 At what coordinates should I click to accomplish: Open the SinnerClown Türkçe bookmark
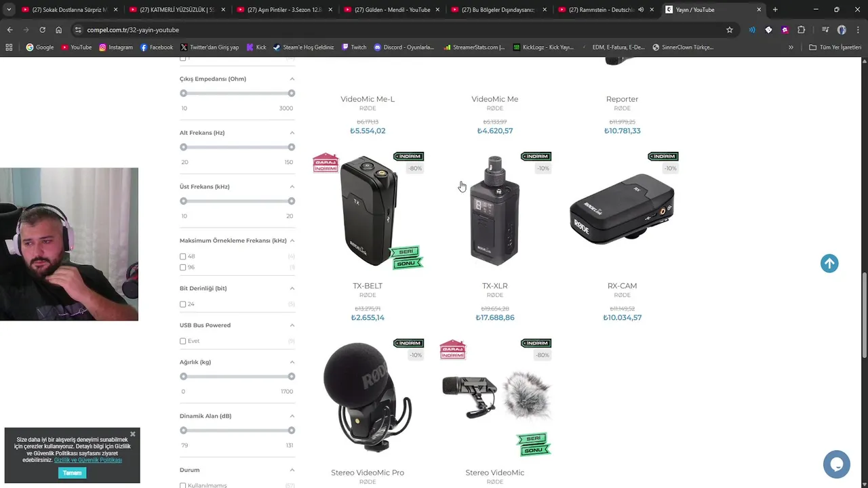pos(684,47)
